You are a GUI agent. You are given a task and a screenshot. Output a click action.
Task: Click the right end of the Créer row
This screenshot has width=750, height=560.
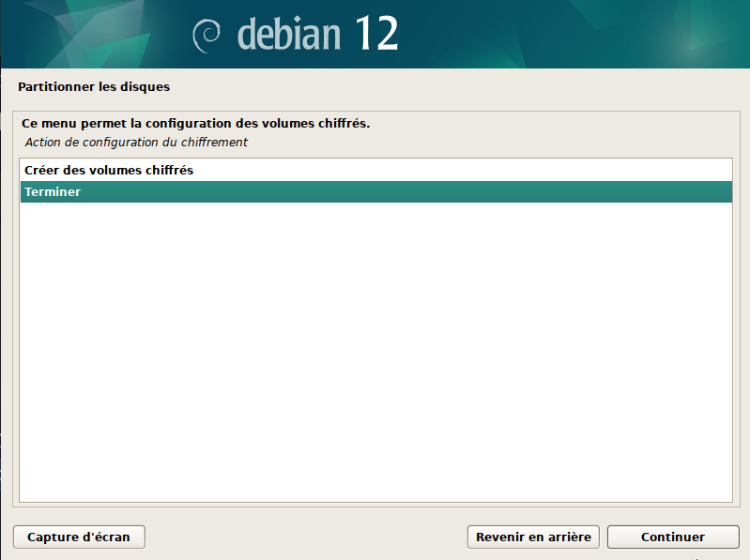(x=695, y=171)
